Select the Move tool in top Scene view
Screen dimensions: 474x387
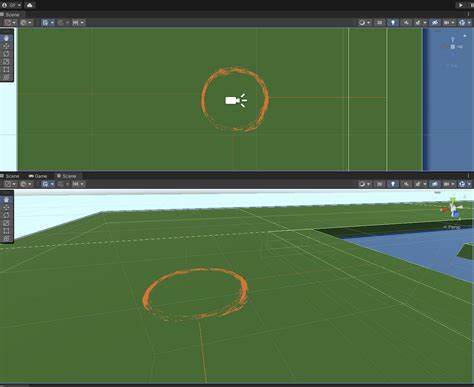pyautogui.click(x=7, y=46)
